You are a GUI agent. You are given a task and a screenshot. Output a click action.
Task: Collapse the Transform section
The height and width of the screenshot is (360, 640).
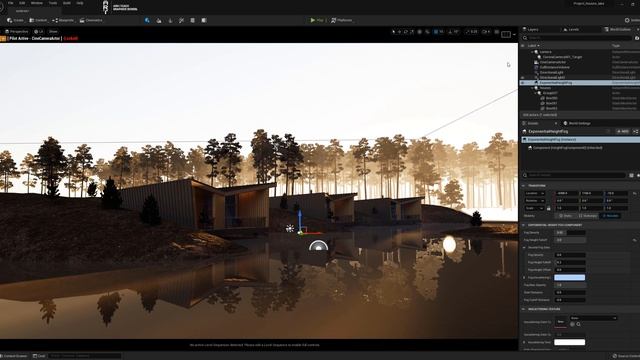point(524,186)
